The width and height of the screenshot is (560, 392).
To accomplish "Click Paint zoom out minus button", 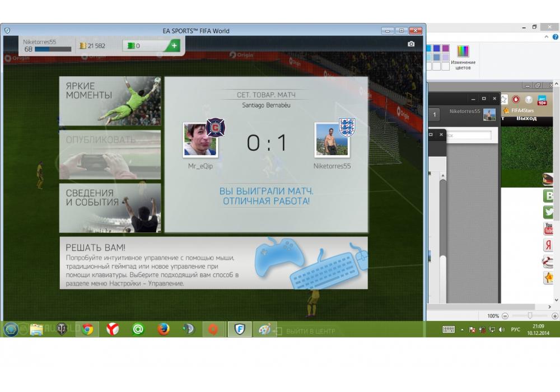I will [x=505, y=316].
